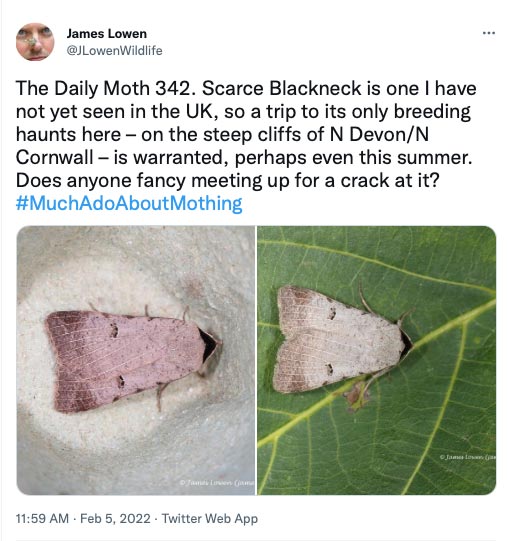
Task: Click James Lowen's round profile avatar
Action: (35, 42)
